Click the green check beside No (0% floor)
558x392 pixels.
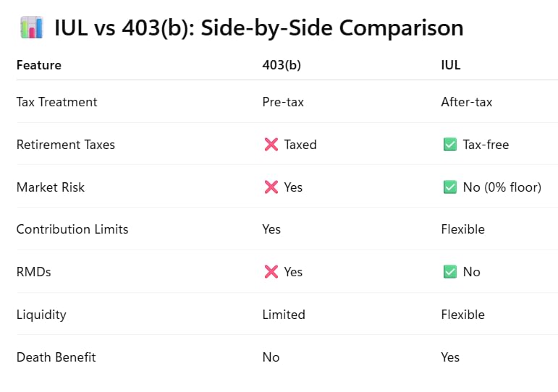450,187
